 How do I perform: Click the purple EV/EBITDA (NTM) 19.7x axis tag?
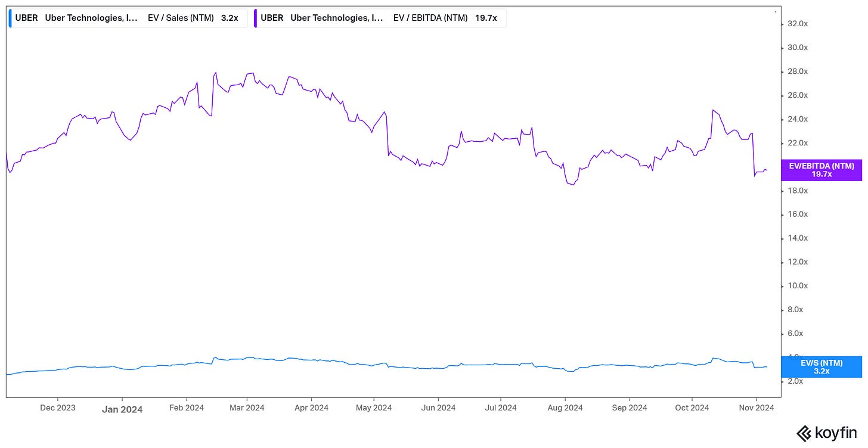point(821,170)
